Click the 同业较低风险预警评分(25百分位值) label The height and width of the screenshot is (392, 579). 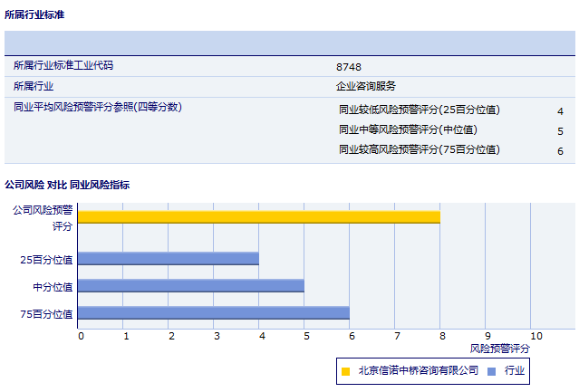pyautogui.click(x=419, y=110)
